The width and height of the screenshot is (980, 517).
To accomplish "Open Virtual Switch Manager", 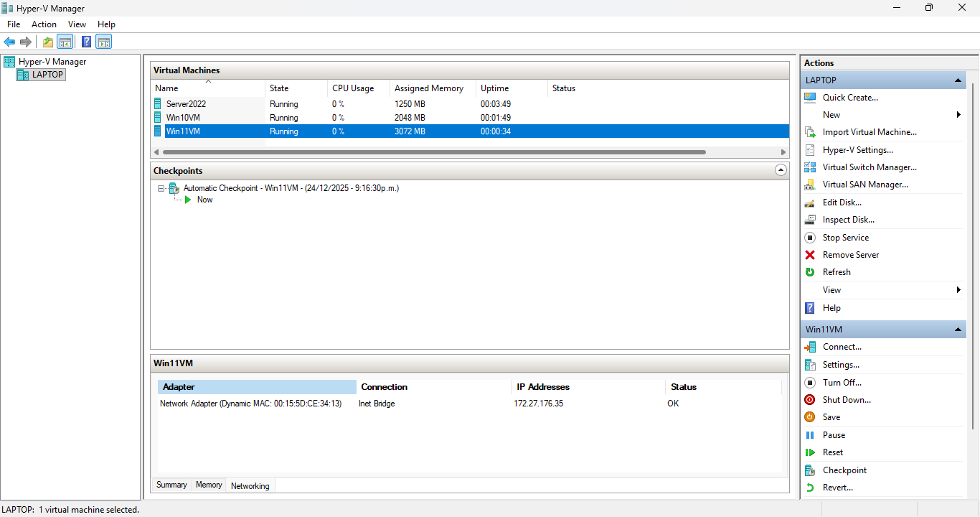I will [869, 167].
